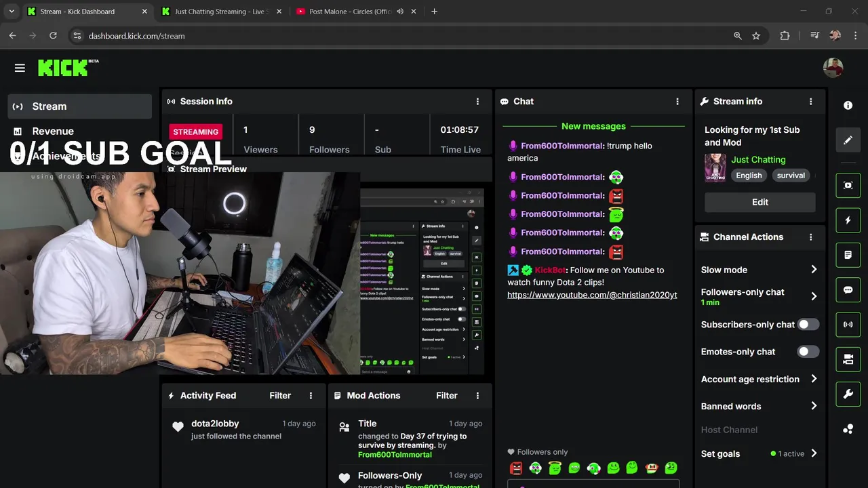The width and height of the screenshot is (868, 488).
Task: Open Stream info three-dot menu
Action: tap(810, 102)
